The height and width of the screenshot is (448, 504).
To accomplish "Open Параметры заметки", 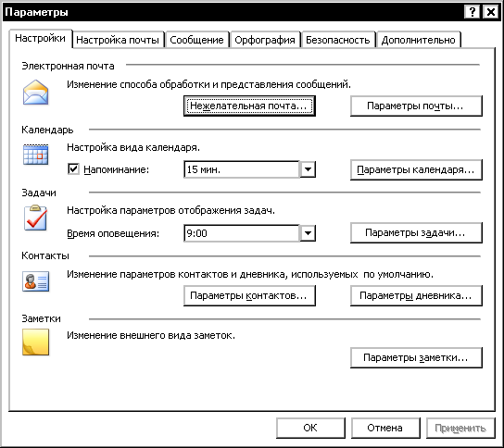I will (416, 357).
